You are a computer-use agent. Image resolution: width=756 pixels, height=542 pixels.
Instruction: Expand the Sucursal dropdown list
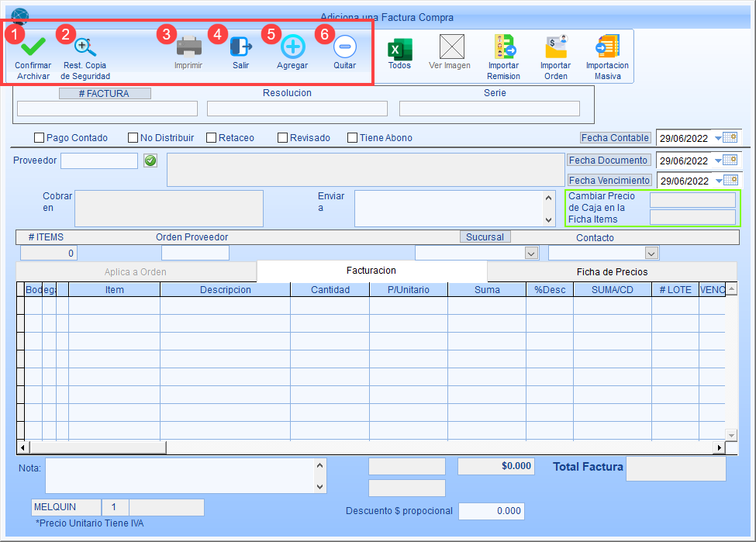(531, 253)
